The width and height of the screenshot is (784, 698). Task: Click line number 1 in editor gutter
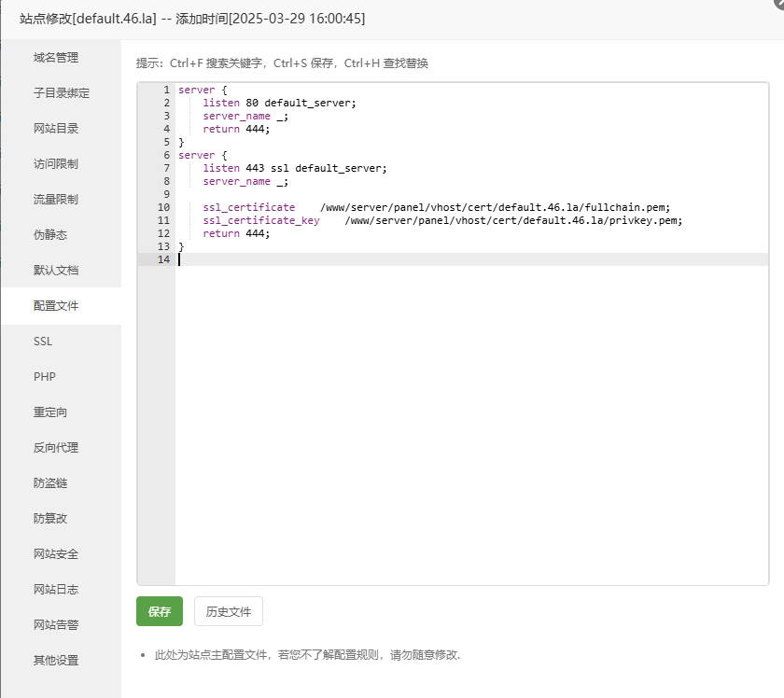[x=166, y=90]
